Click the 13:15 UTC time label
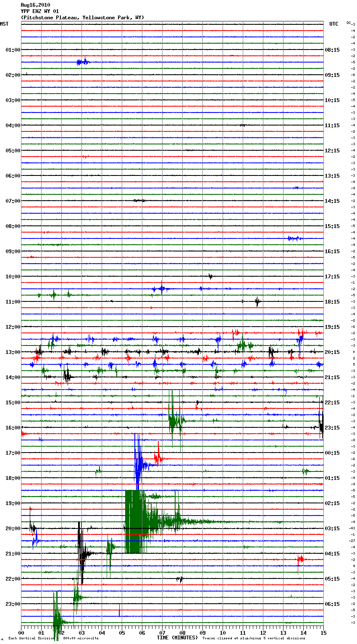 click(x=332, y=176)
